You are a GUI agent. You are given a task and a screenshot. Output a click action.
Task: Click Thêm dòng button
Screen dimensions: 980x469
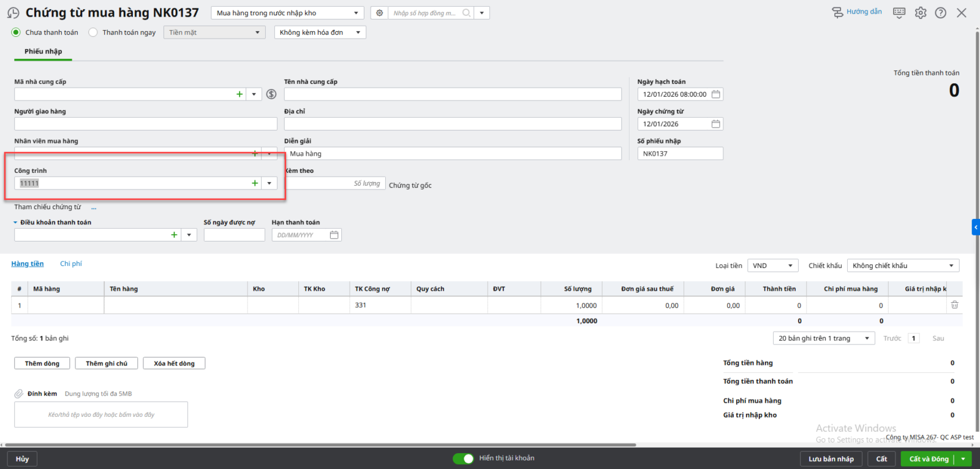pos(42,364)
